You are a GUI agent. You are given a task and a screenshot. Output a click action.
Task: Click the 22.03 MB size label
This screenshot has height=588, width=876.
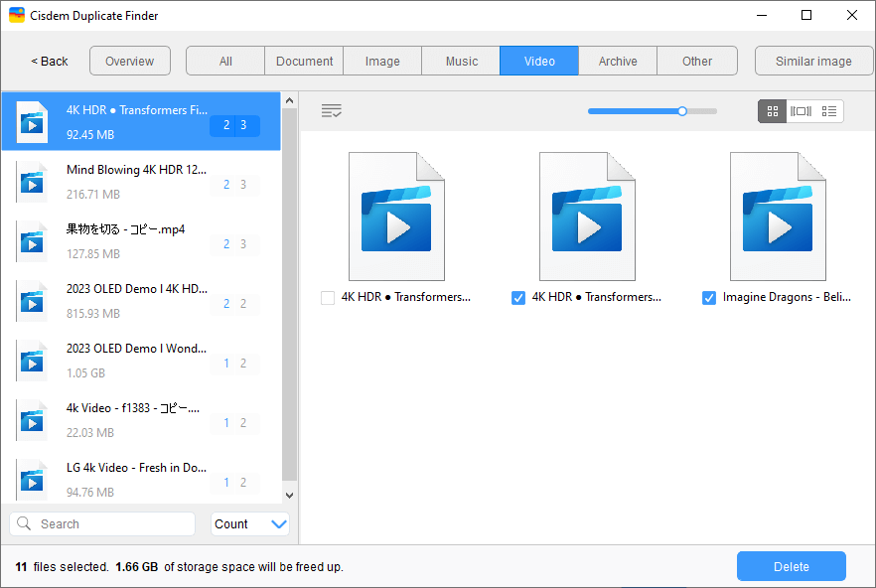pos(90,433)
